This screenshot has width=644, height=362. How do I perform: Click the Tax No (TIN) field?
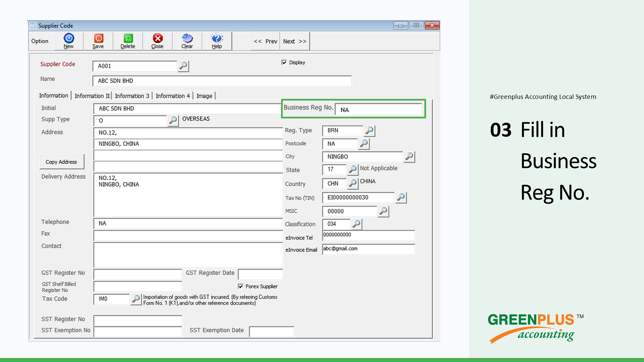point(359,197)
